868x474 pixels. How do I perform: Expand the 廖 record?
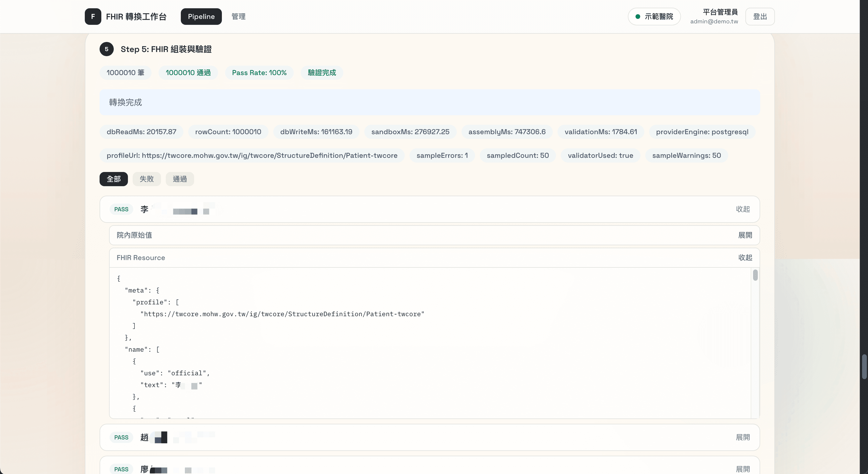point(743,469)
